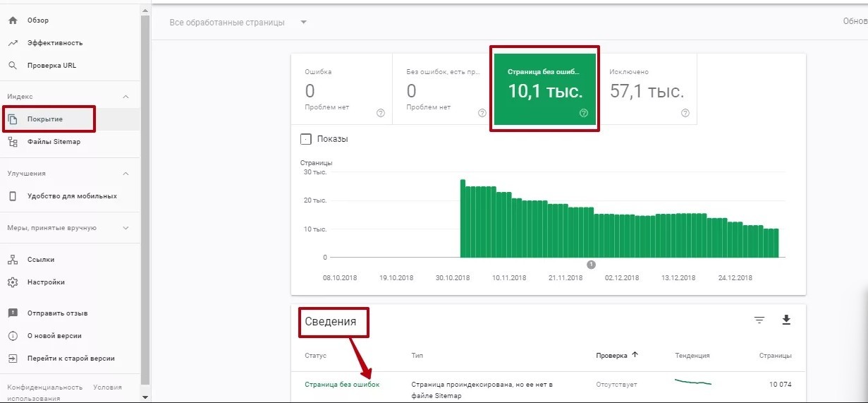Open the Обзор menu item
The height and width of the screenshot is (403, 868).
[x=38, y=20]
